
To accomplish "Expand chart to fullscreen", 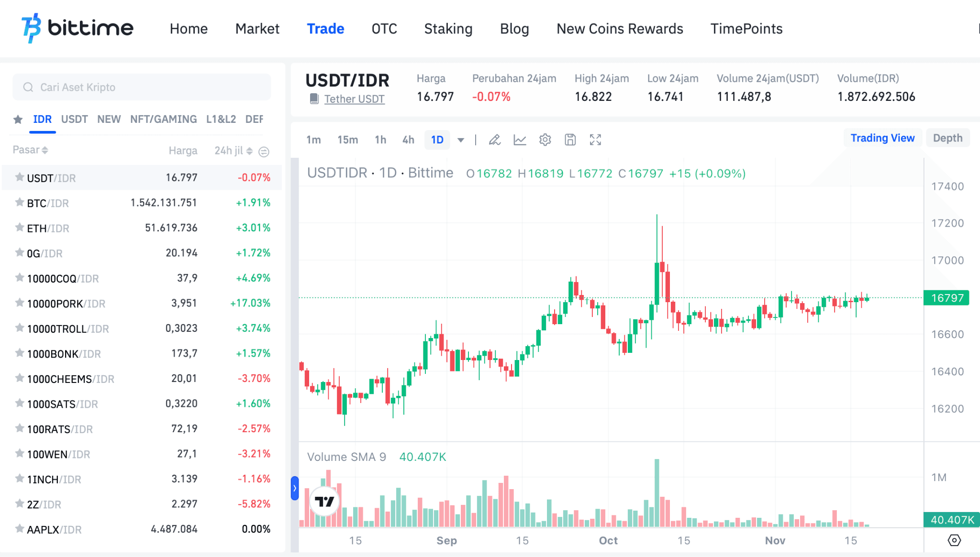I will click(x=595, y=140).
